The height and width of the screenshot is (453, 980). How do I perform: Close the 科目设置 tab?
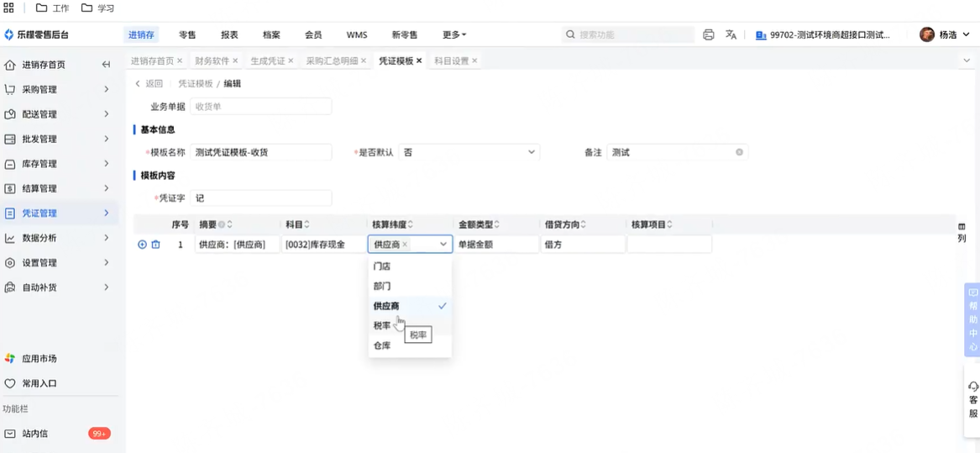pos(474,61)
